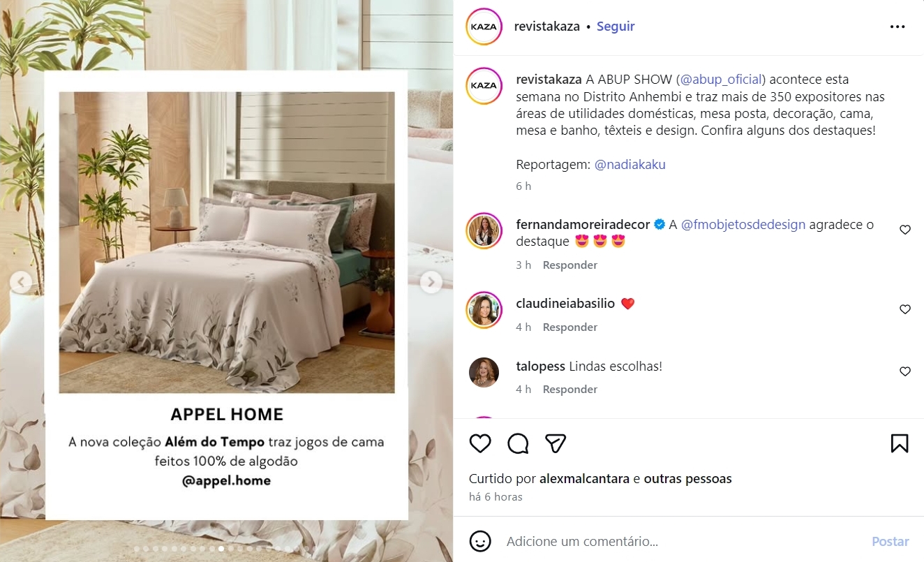This screenshot has height=562, width=924.
Task: Open the list of other people who liked
Action: point(688,479)
